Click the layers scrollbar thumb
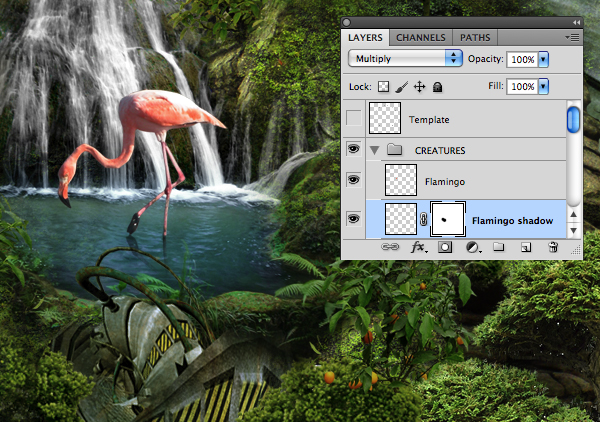 coord(573,120)
